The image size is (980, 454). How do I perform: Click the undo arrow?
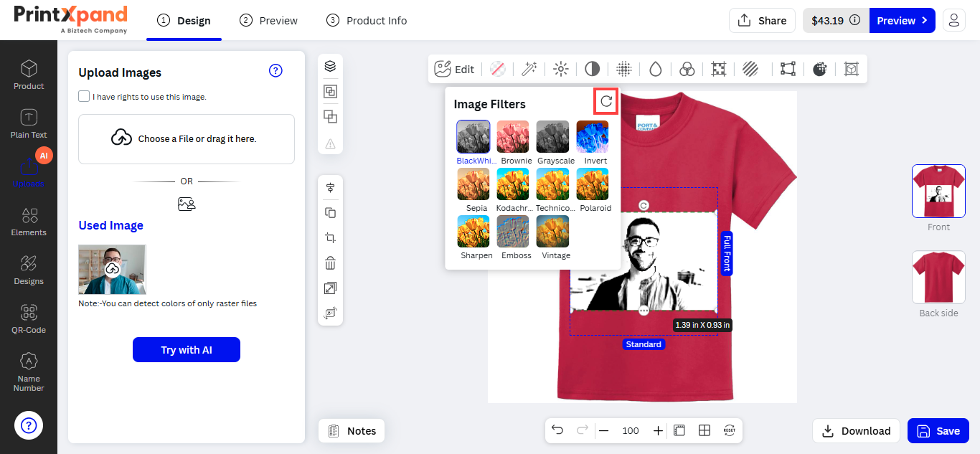(557, 430)
